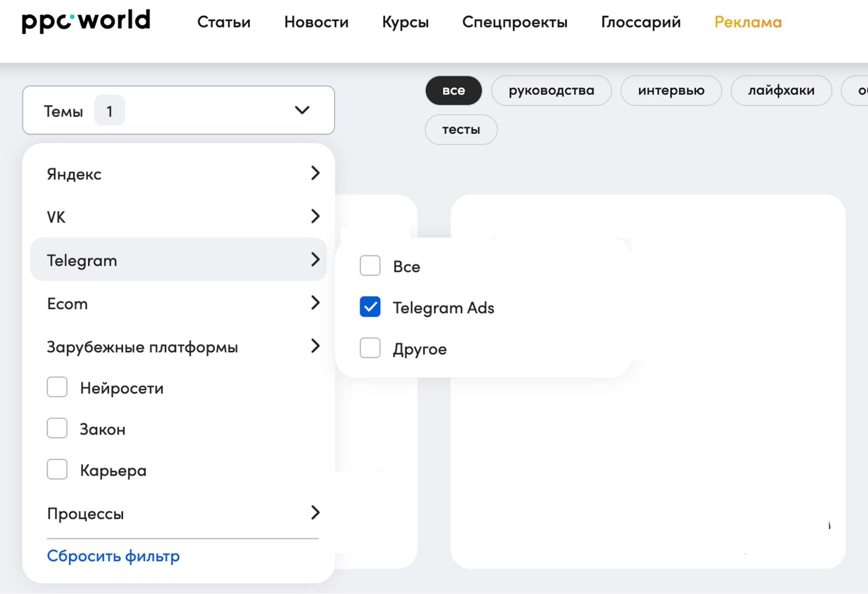
Task: Open the Новости section
Action: point(316,22)
